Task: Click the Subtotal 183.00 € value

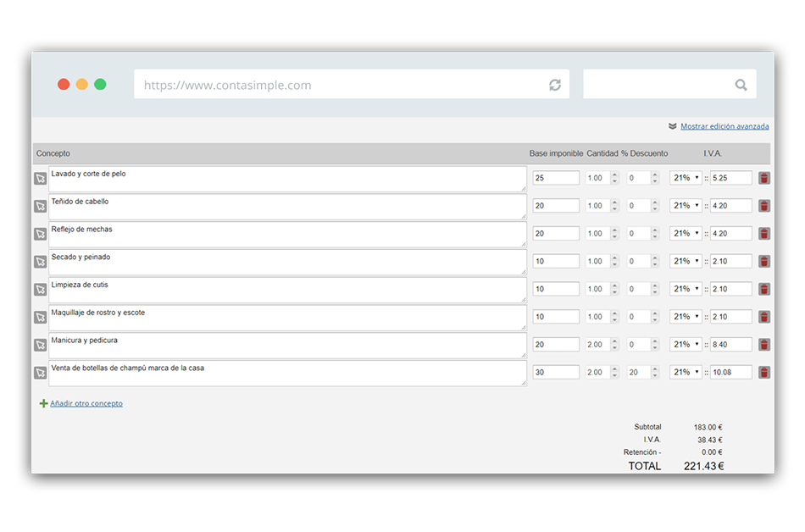Action: (x=708, y=427)
